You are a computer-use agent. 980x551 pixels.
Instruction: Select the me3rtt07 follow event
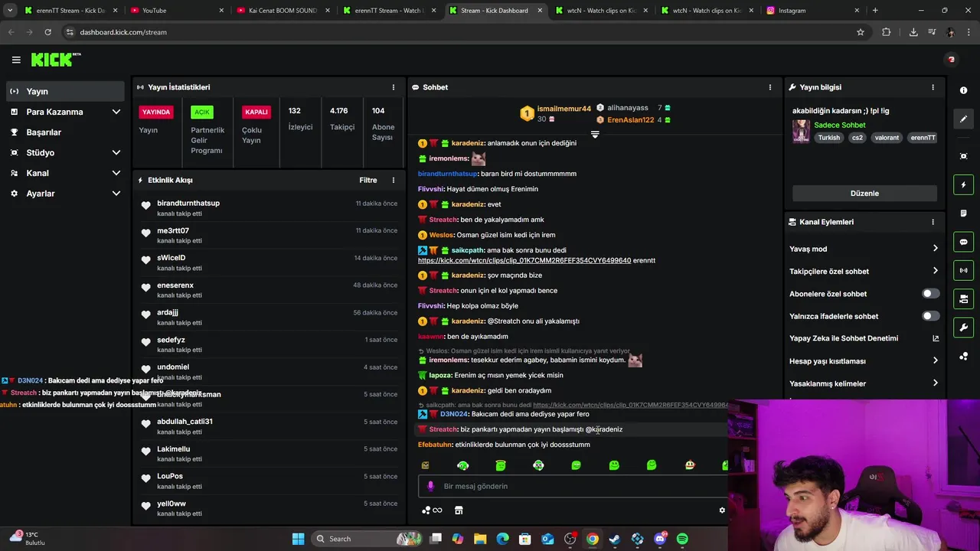269,236
